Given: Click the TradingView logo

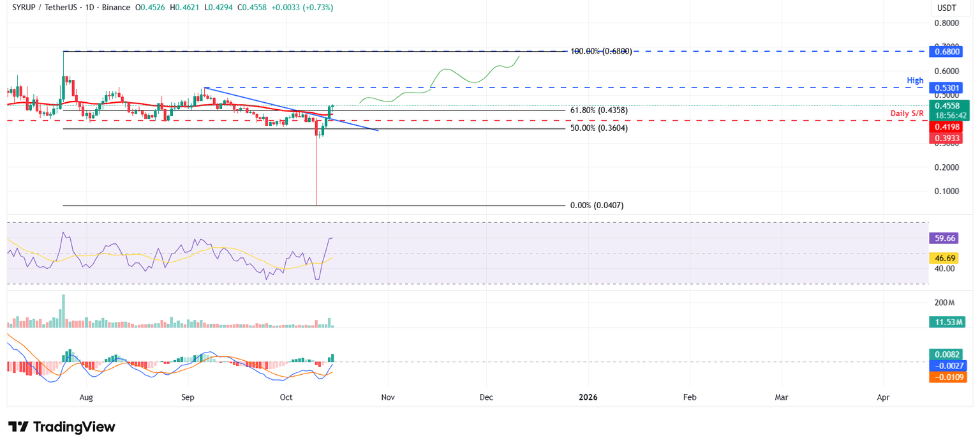Looking at the screenshot, I should coord(61,427).
